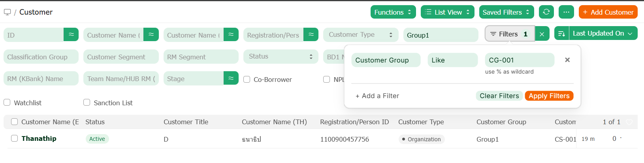Click the desktop home icon in breadcrumb
Screen dimensions: 644x163
pos(7,12)
